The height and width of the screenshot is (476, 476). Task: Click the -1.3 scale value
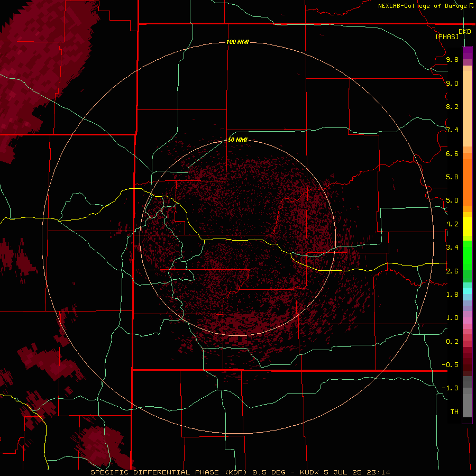(x=450, y=388)
